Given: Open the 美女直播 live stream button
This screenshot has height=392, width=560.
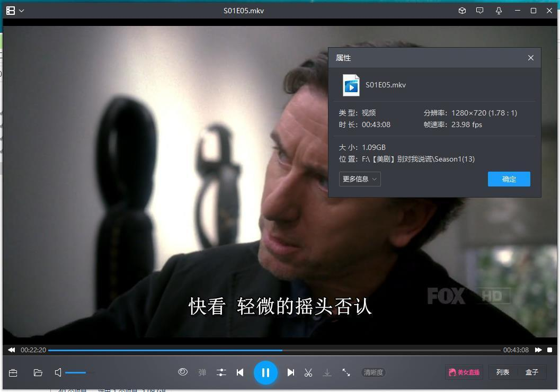Looking at the screenshot, I should pyautogui.click(x=464, y=372).
